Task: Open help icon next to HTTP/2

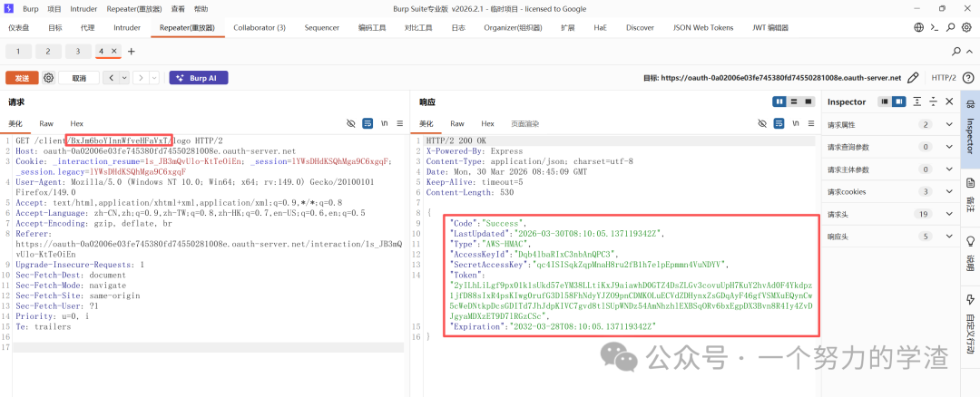Action: coord(967,78)
